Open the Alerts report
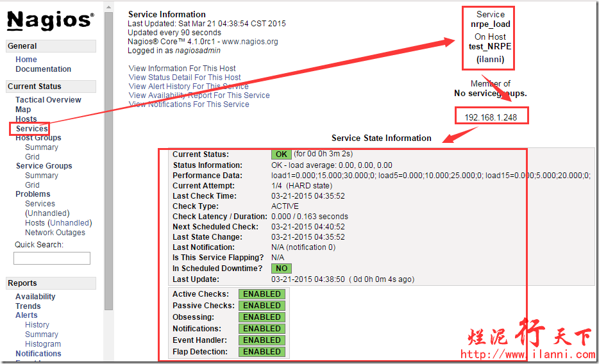 point(26,315)
